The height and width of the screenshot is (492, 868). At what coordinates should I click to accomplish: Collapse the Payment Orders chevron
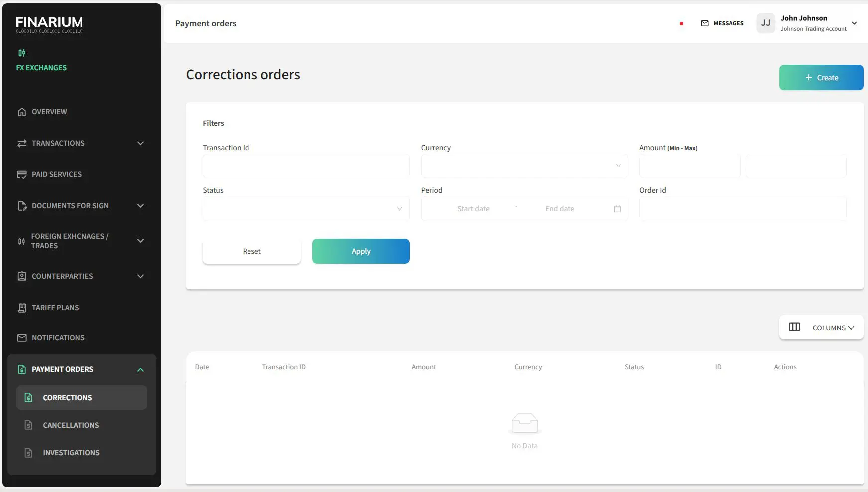coord(140,369)
